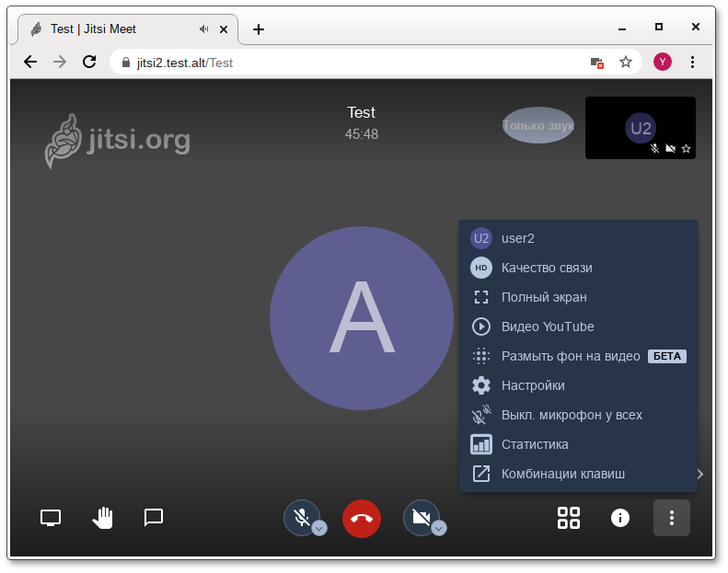This screenshot has width=728, height=573.
Task: Expand the audio options arrow beside the microphone
Action: pos(319,528)
